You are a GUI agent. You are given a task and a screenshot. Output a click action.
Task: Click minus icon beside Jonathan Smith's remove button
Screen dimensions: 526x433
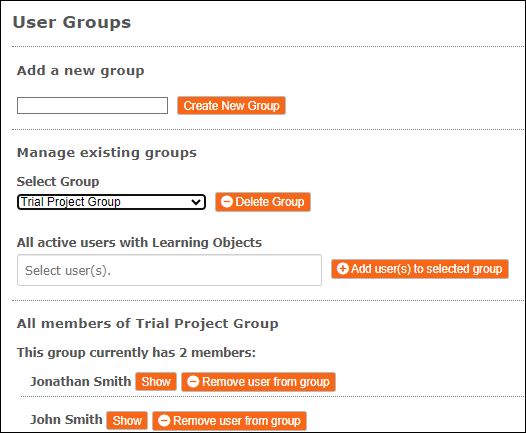click(x=193, y=382)
